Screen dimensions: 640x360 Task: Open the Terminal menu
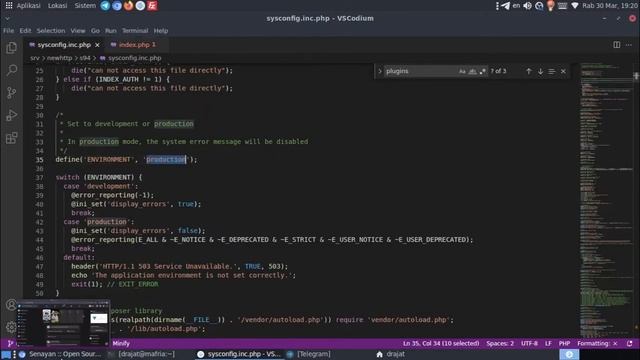point(135,31)
